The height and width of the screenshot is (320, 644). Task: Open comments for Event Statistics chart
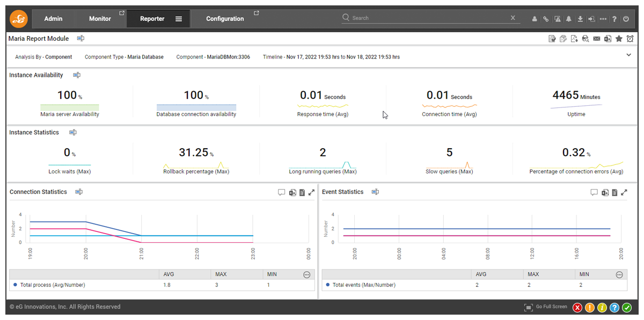click(x=594, y=193)
